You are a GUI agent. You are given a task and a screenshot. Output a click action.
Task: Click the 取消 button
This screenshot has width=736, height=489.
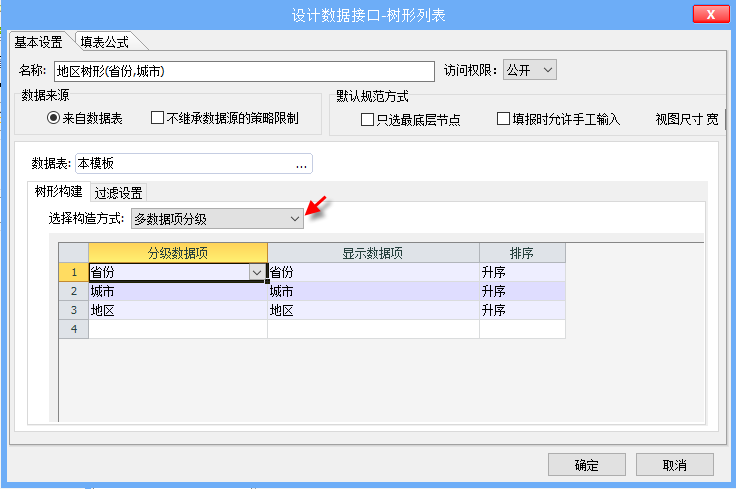(675, 465)
